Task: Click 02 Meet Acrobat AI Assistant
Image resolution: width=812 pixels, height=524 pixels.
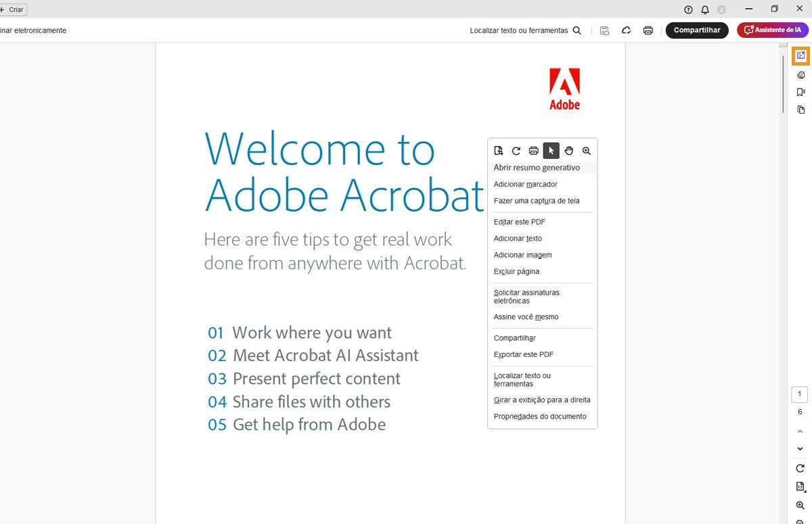Action: pyautogui.click(x=313, y=356)
